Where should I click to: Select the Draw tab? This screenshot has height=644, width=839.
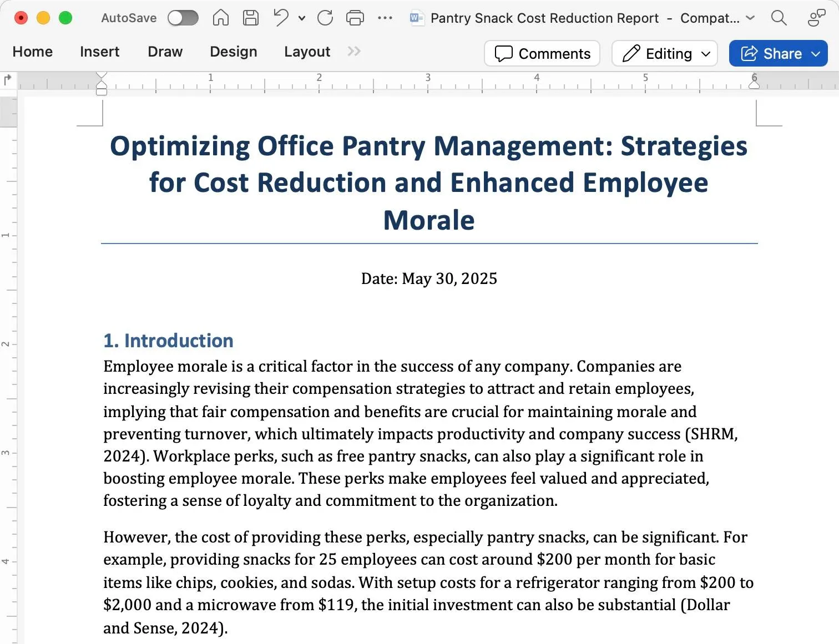coord(165,52)
